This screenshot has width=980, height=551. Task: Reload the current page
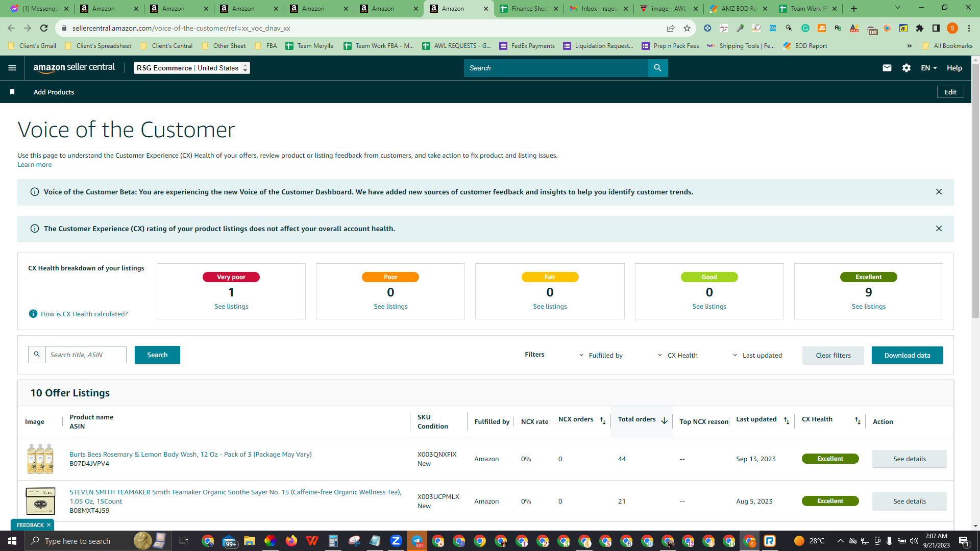point(44,28)
